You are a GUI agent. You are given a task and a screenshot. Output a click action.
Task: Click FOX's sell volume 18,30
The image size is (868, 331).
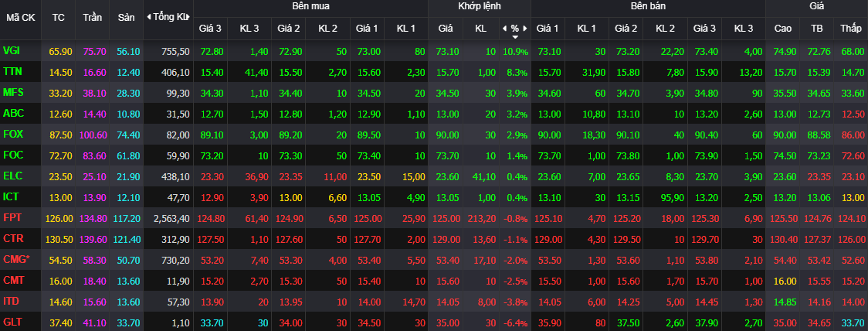(595, 135)
